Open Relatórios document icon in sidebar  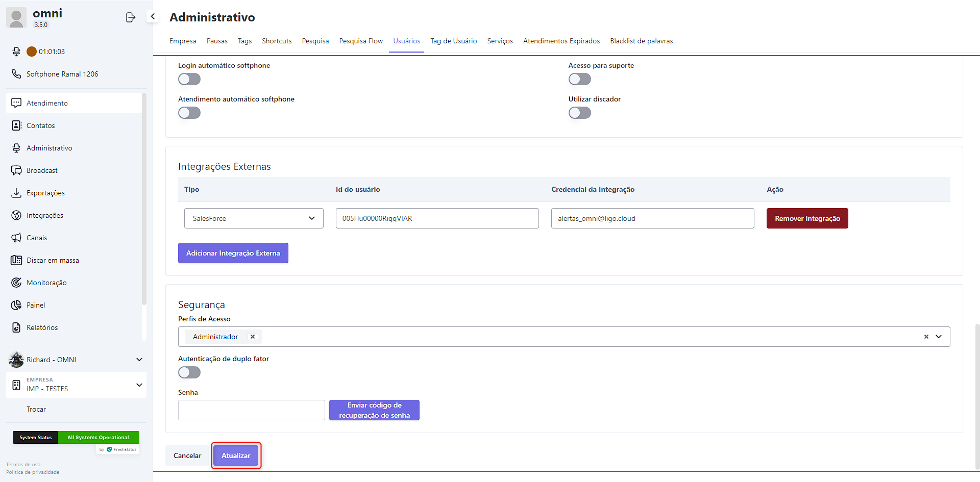(x=16, y=327)
